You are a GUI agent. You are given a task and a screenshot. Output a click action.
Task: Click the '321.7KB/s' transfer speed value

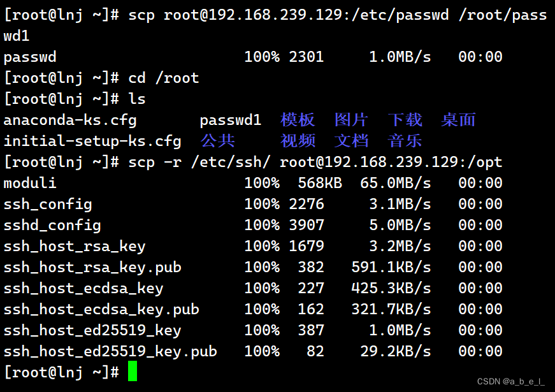391,310
